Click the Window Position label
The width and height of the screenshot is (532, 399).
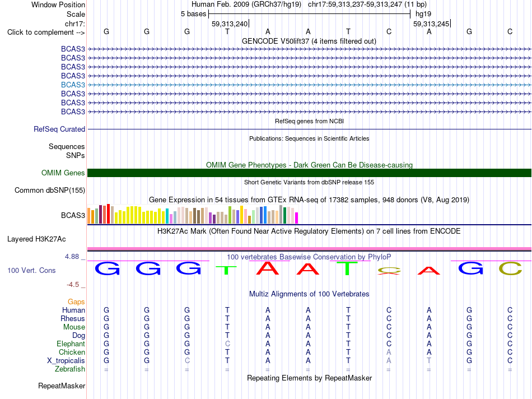pyautogui.click(x=58, y=4)
